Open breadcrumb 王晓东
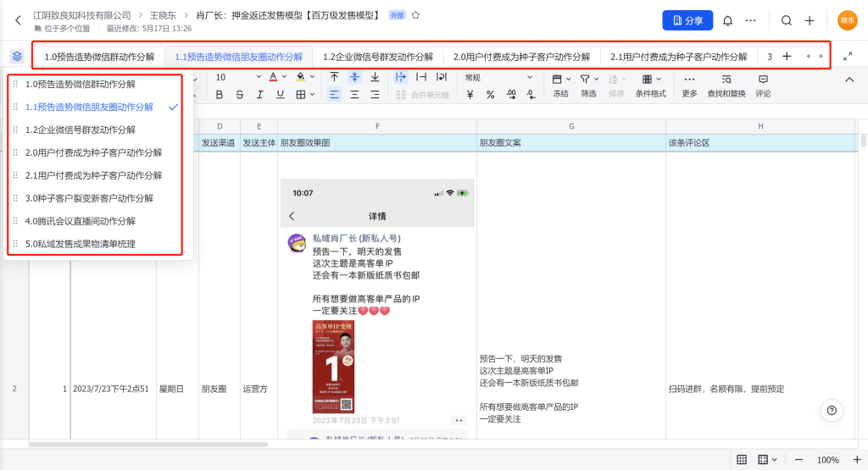868x470 pixels. 163,15
